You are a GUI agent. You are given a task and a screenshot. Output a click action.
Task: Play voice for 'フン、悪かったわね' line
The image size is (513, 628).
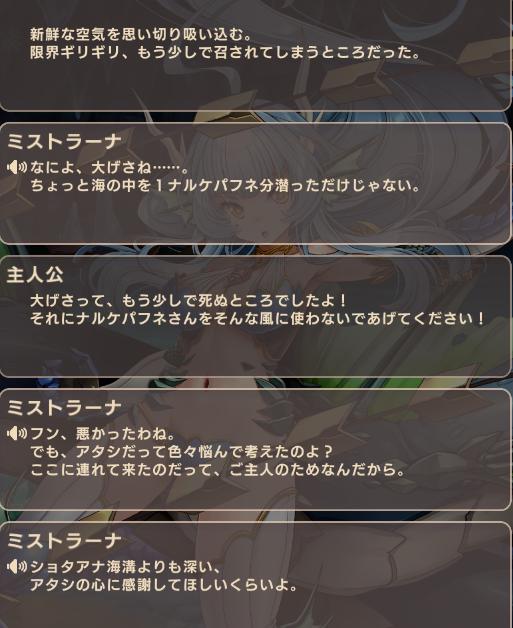click(x=17, y=433)
